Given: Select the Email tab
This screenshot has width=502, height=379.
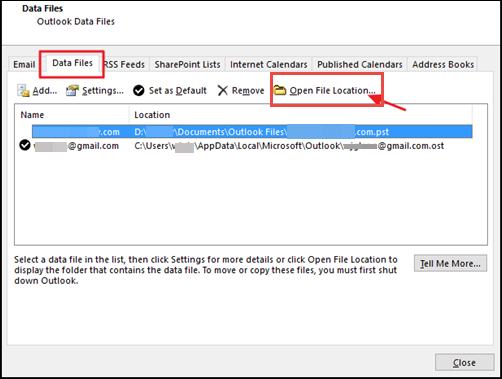Looking at the screenshot, I should tap(24, 64).
